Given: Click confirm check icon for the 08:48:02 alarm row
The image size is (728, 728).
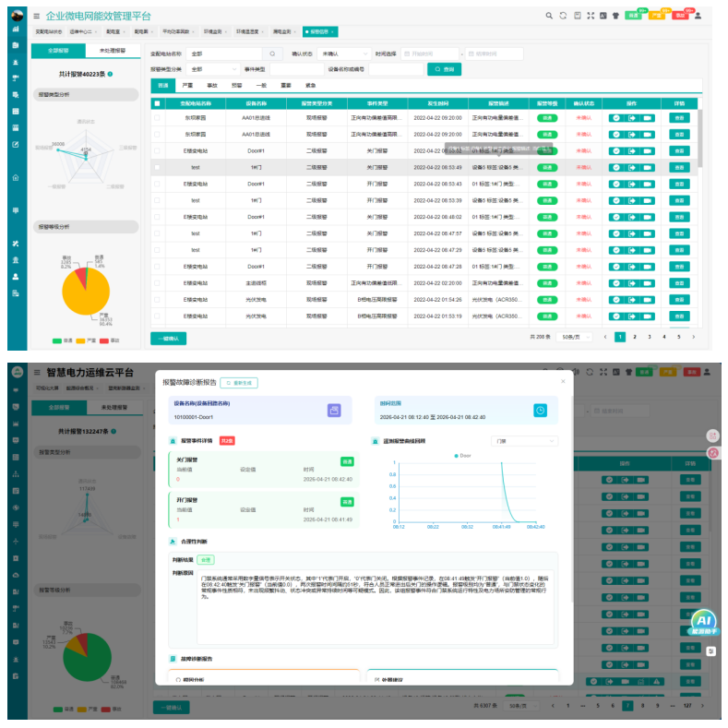Looking at the screenshot, I should pyautogui.click(x=616, y=217).
